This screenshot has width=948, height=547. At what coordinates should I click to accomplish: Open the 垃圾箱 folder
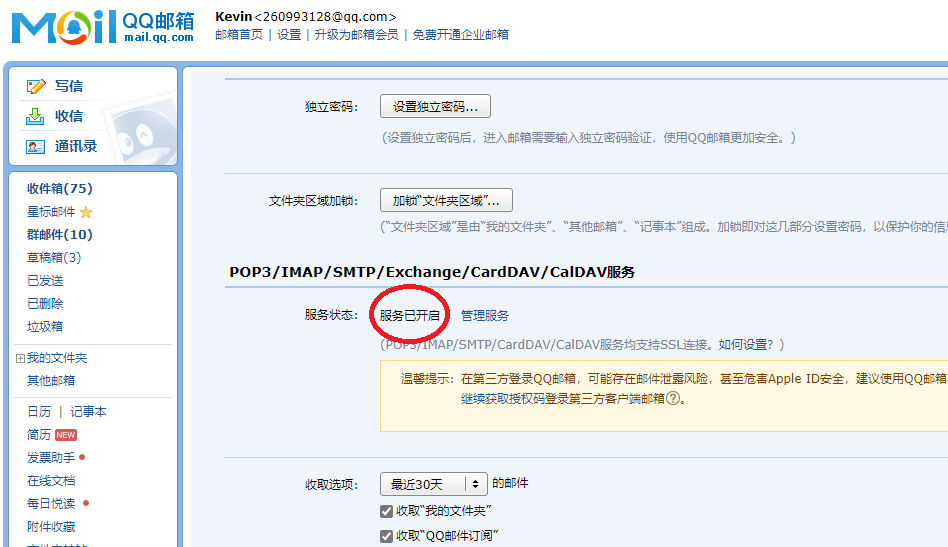click(45, 326)
